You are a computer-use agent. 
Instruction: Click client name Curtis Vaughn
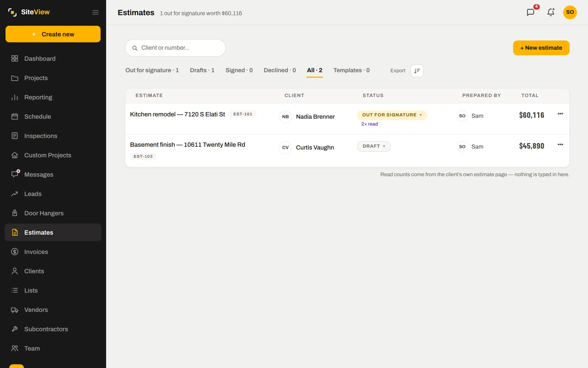[315, 147]
